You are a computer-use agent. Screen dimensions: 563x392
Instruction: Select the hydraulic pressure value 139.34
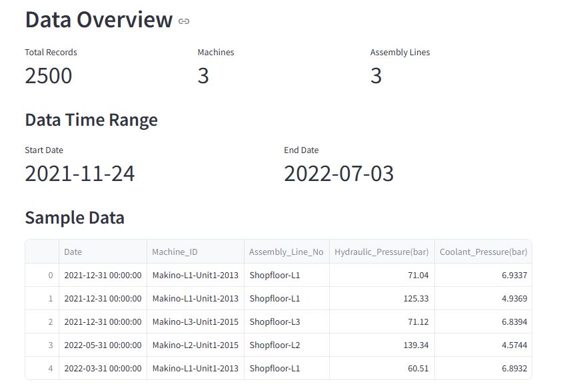coord(416,345)
